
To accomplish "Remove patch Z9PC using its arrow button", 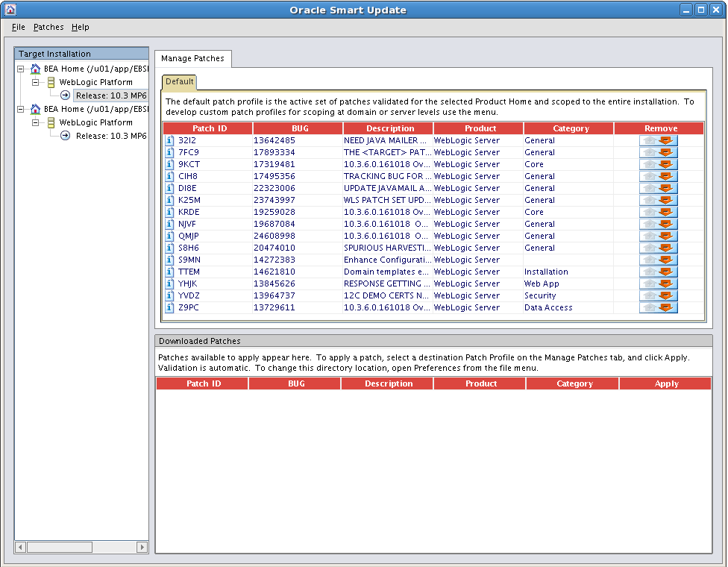I will [659, 307].
